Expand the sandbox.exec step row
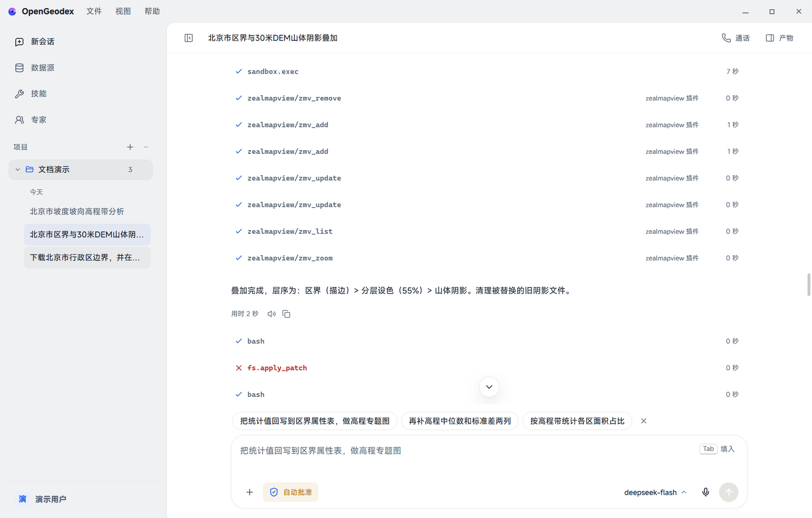 pos(487,72)
